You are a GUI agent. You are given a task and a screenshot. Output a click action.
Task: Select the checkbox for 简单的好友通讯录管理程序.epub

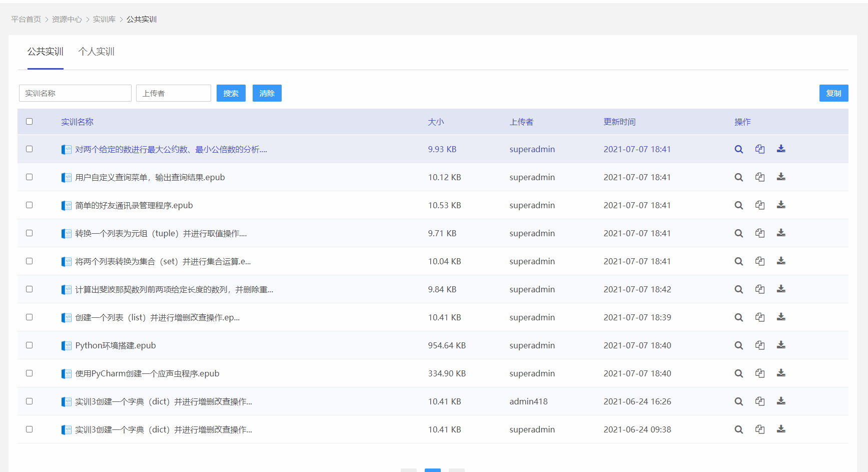tap(29, 205)
